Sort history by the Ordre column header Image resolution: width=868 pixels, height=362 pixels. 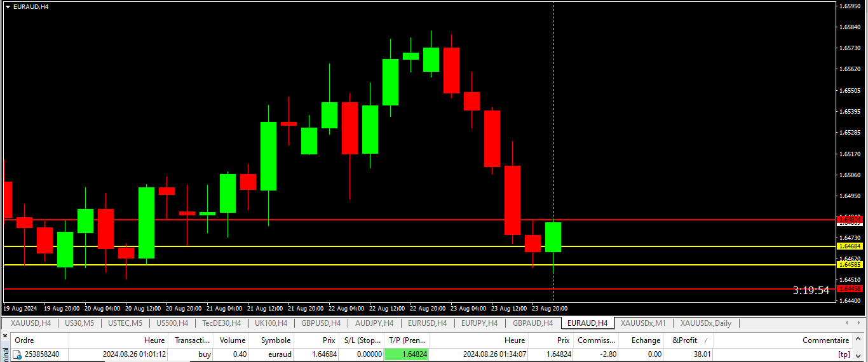pos(39,340)
